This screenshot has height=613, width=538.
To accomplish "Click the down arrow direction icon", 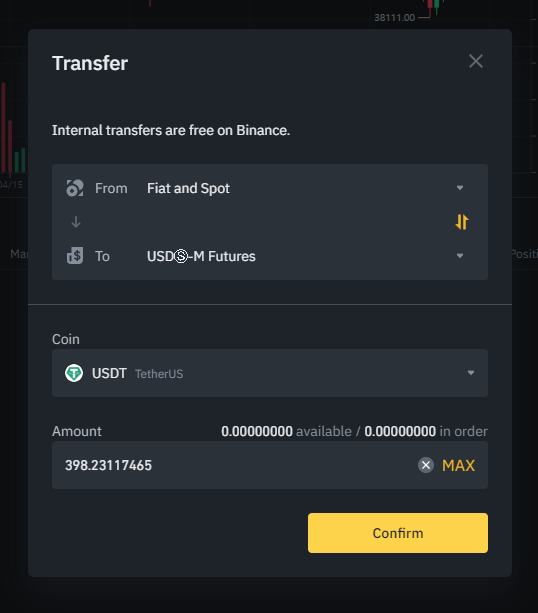I will coord(76,222).
